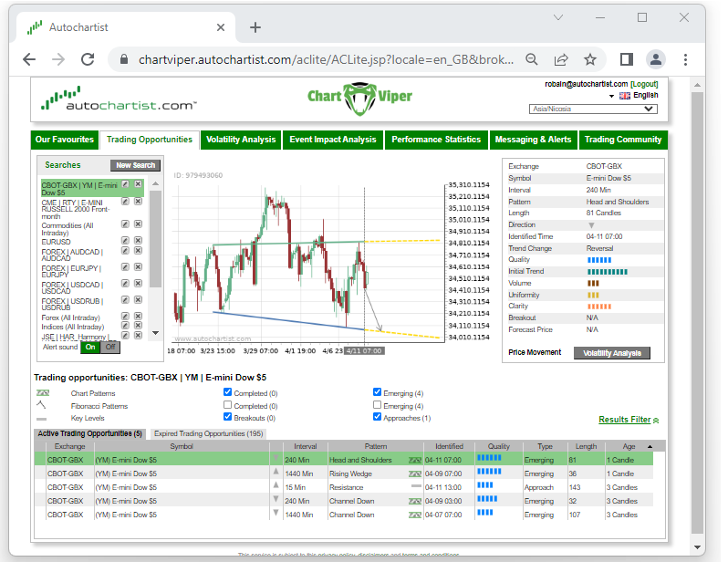Open the browser share page icon
The image size is (728, 562).
561,59
